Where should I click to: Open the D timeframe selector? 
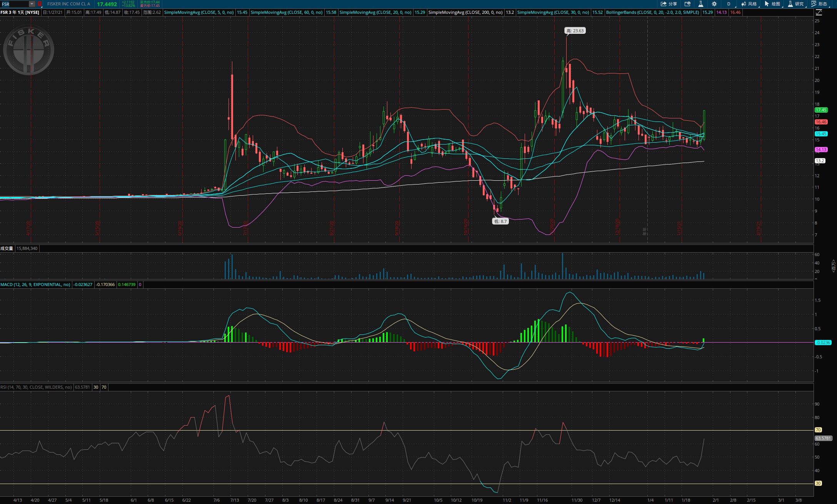[729, 4]
